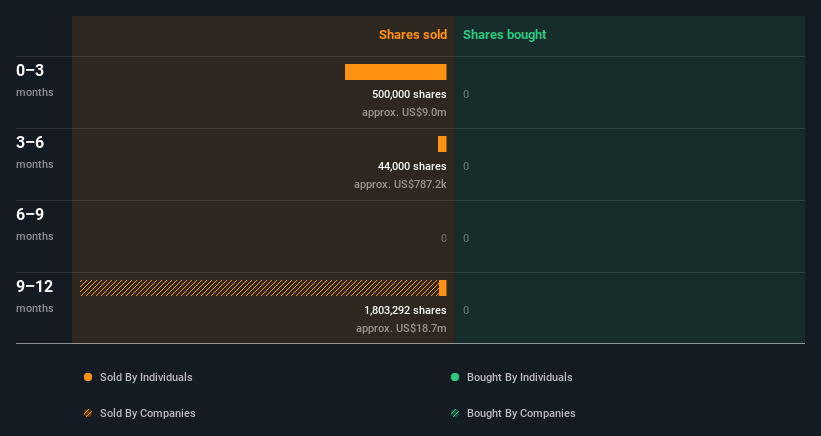821x436 pixels.
Task: Select the Sold By Individuals legend label
Action: click(x=146, y=377)
